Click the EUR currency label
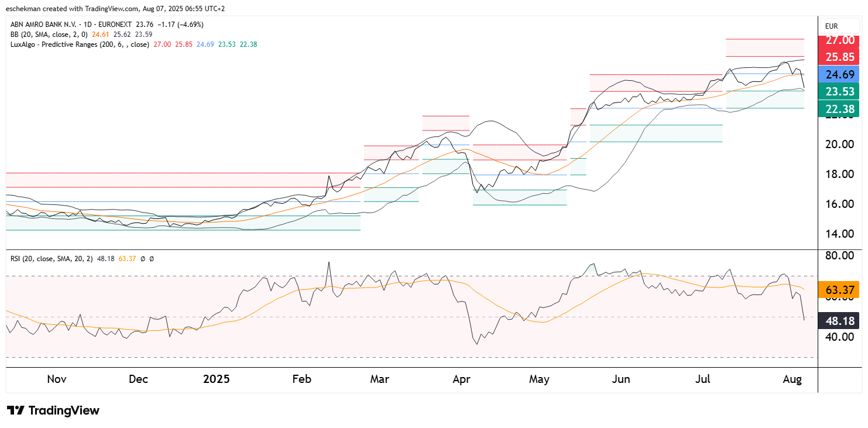 click(x=831, y=26)
